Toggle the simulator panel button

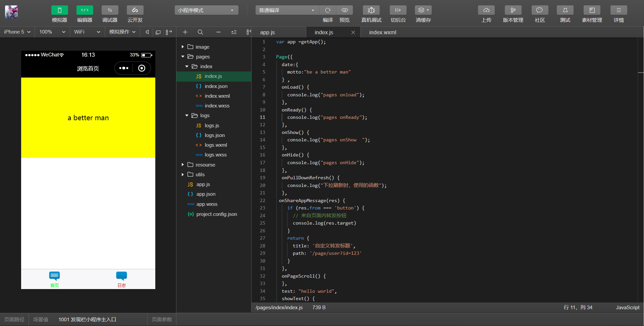[x=59, y=10]
